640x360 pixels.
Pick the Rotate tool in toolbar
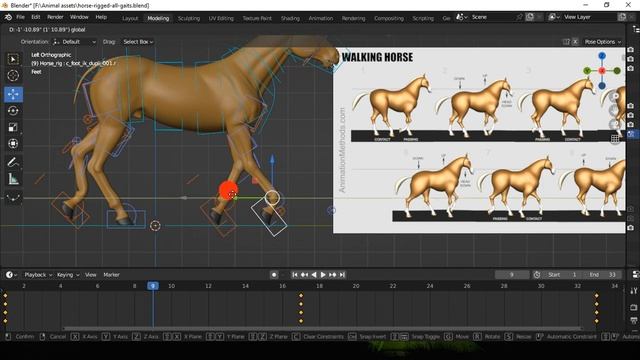13,111
